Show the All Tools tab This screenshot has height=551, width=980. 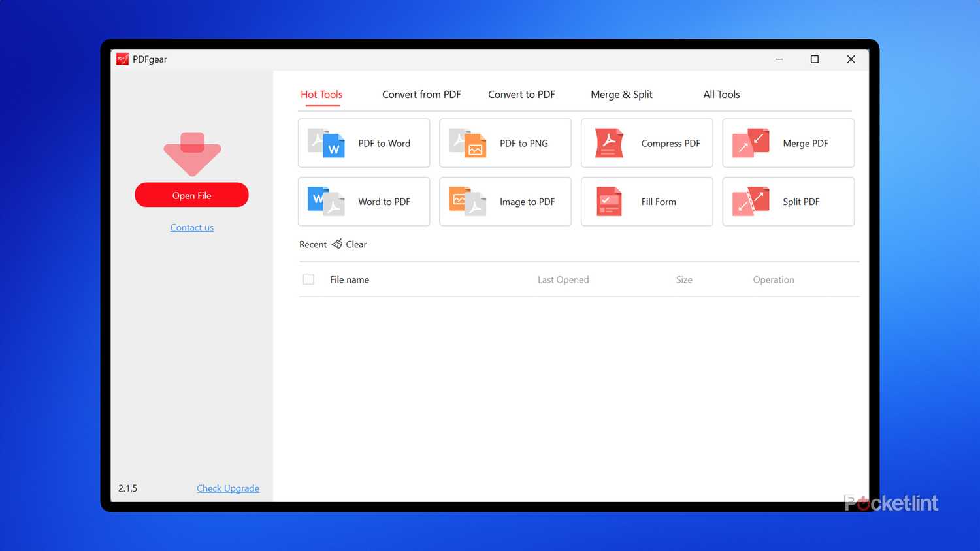pos(721,95)
